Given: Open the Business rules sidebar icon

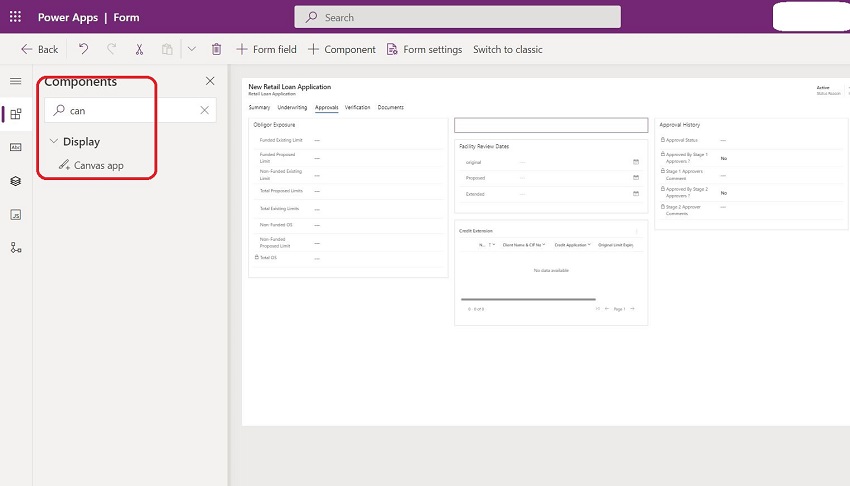Looking at the screenshot, I should (x=15, y=247).
